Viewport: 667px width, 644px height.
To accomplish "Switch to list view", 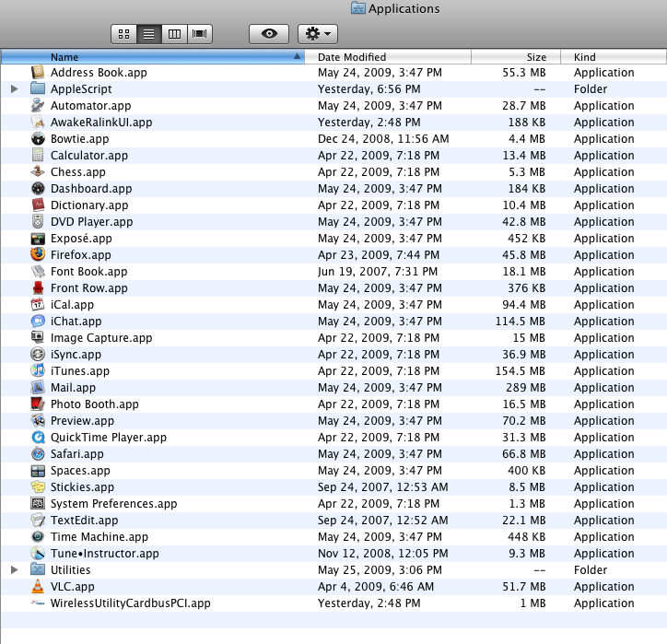I will [x=149, y=34].
